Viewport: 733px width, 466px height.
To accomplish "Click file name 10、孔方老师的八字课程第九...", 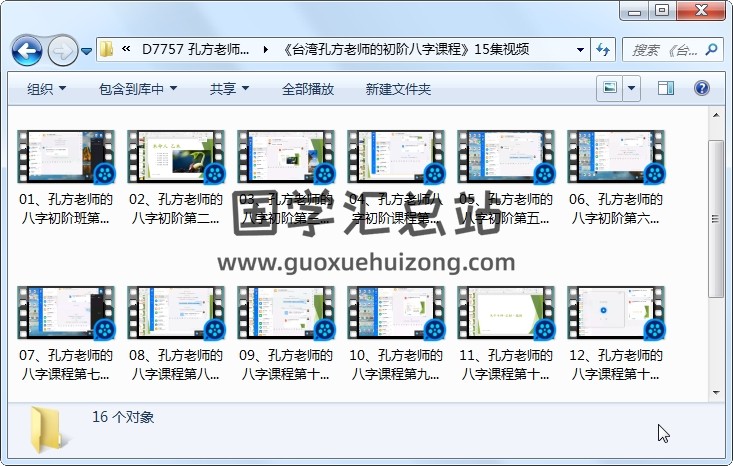I will click(395, 365).
